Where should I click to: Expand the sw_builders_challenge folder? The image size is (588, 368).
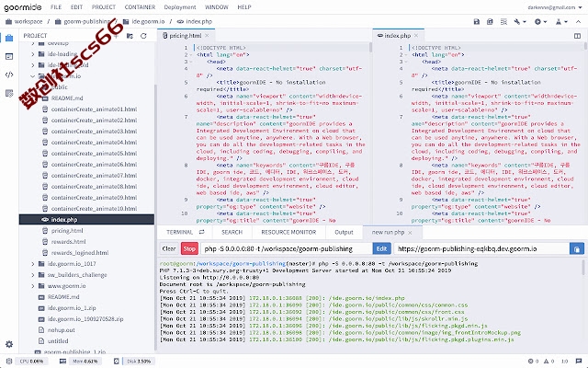point(33,275)
